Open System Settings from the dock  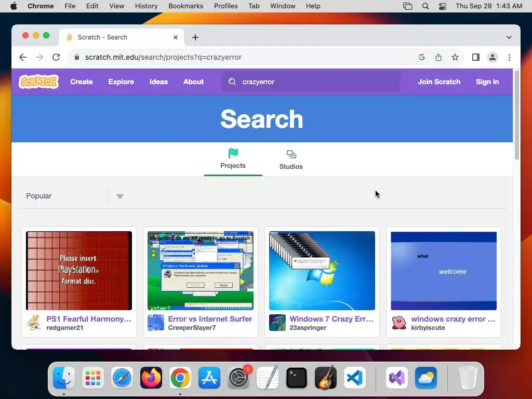point(238,378)
